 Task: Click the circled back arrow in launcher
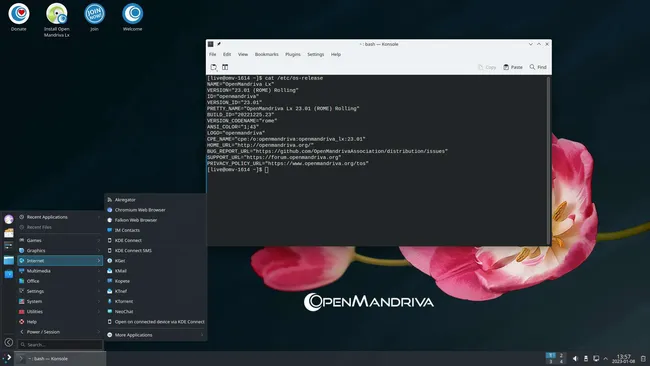click(9, 342)
